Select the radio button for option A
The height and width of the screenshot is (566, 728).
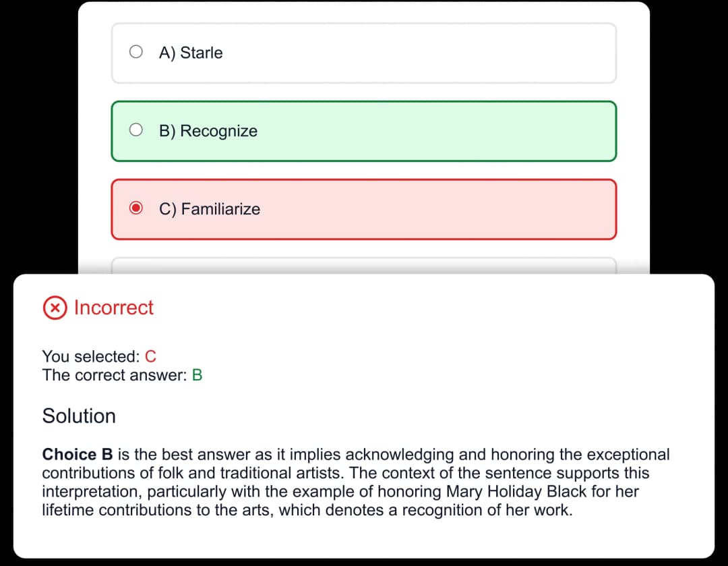[136, 52]
